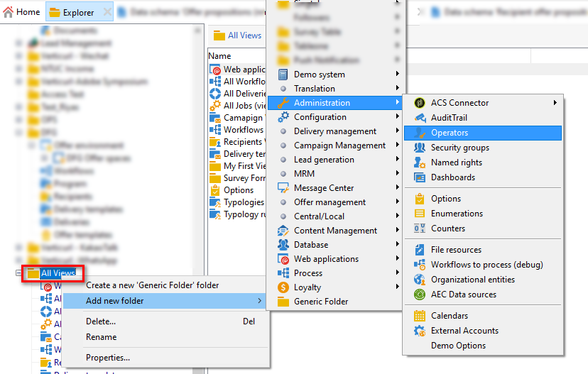
Task: Collapse the All Views tree node
Action: coord(18,273)
